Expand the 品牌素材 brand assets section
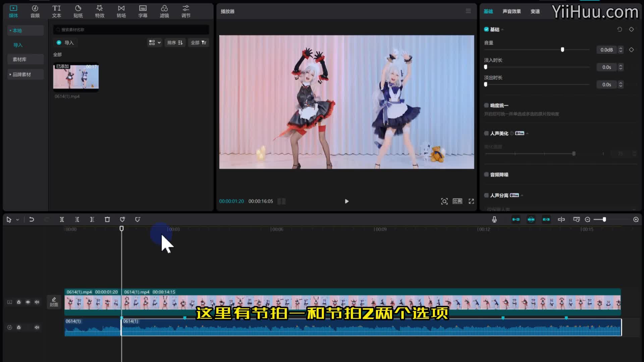 point(25,74)
